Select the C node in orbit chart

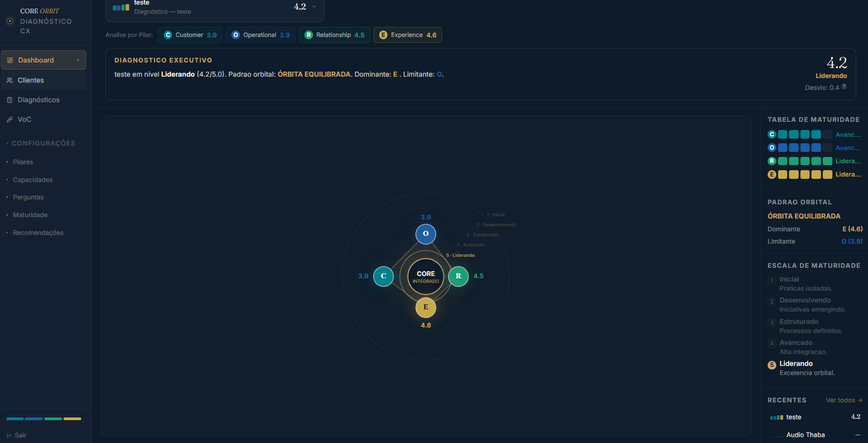click(383, 276)
